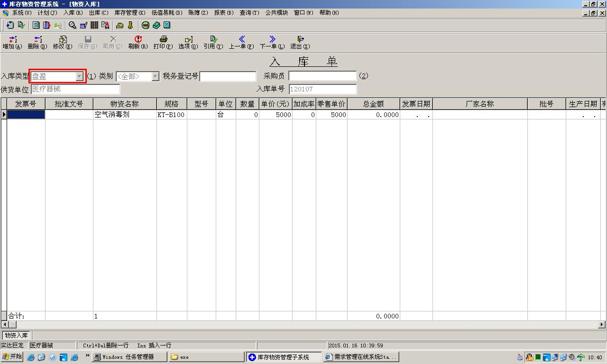
Task: Go to next order with 下一单(L)
Action: click(272, 43)
